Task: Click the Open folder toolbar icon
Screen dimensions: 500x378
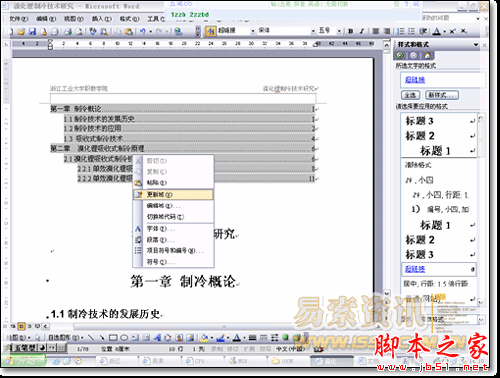Action: [21, 31]
